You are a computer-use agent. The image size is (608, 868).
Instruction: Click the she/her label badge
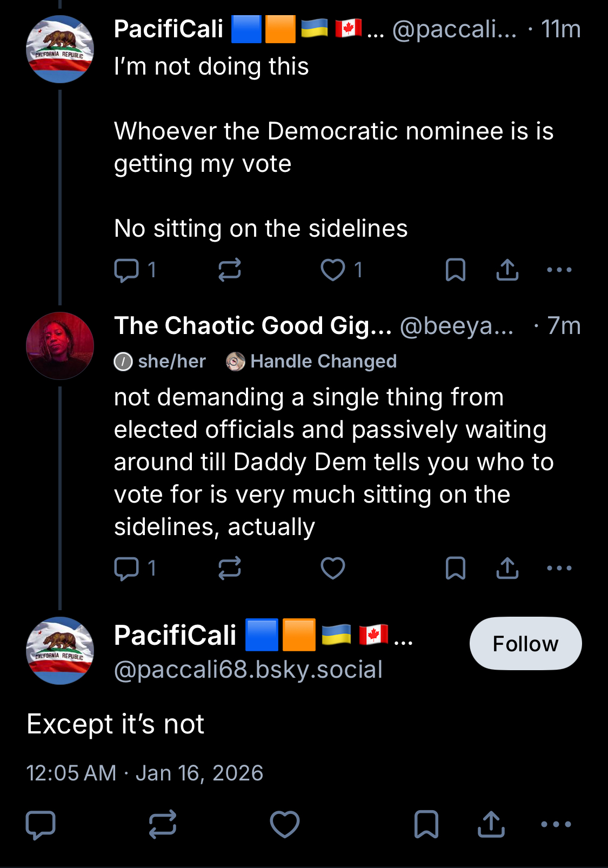pos(161,361)
